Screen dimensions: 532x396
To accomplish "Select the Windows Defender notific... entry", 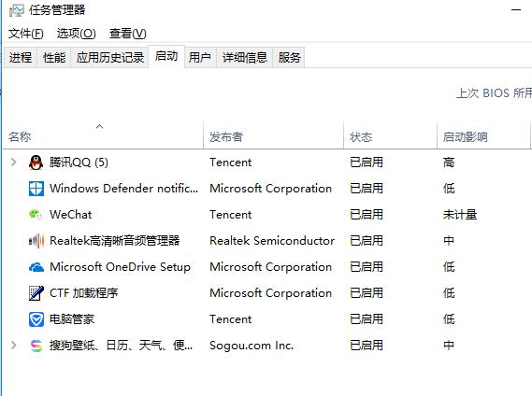I will [x=123, y=189].
